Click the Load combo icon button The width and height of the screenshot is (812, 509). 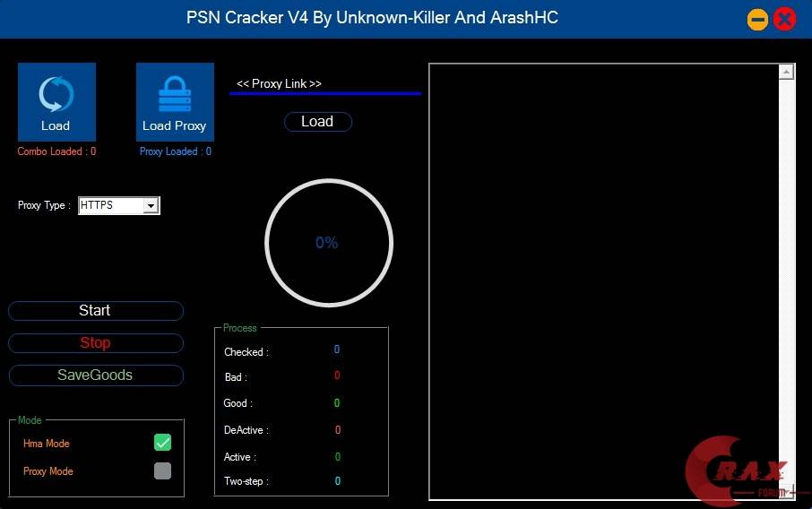tap(56, 102)
